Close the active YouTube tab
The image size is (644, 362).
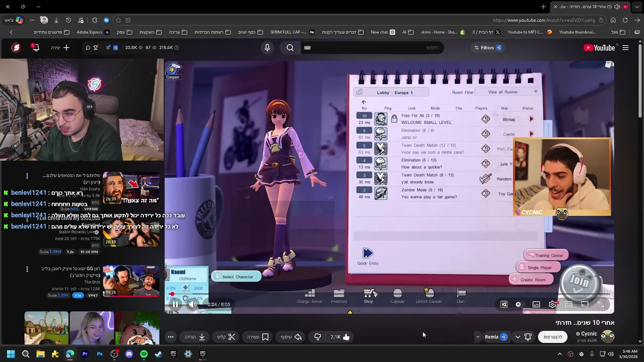(555, 7)
